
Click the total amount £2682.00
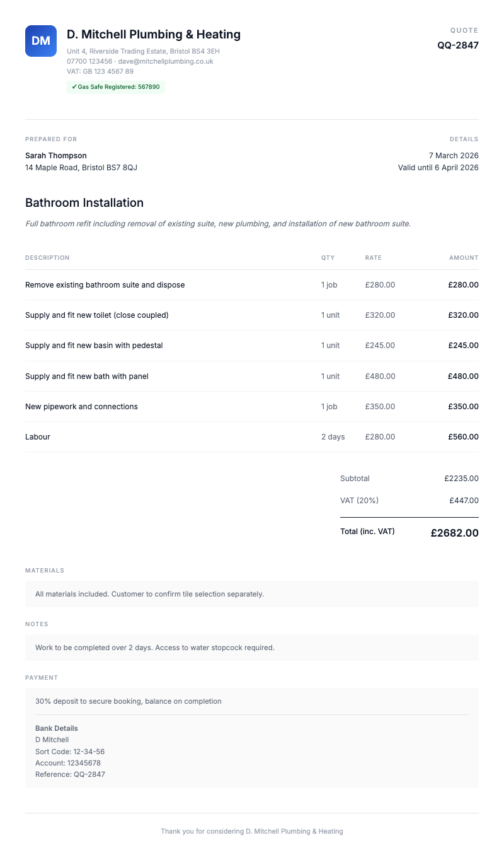[x=454, y=533]
